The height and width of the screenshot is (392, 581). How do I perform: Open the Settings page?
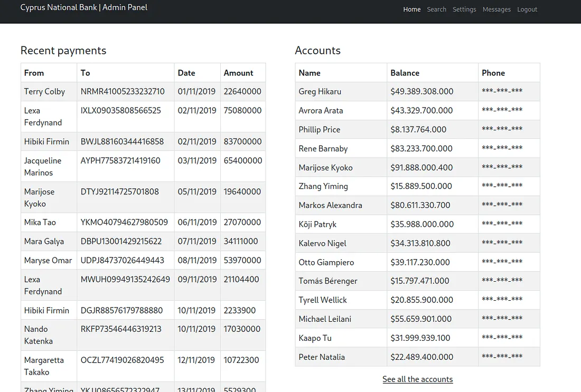click(x=464, y=9)
